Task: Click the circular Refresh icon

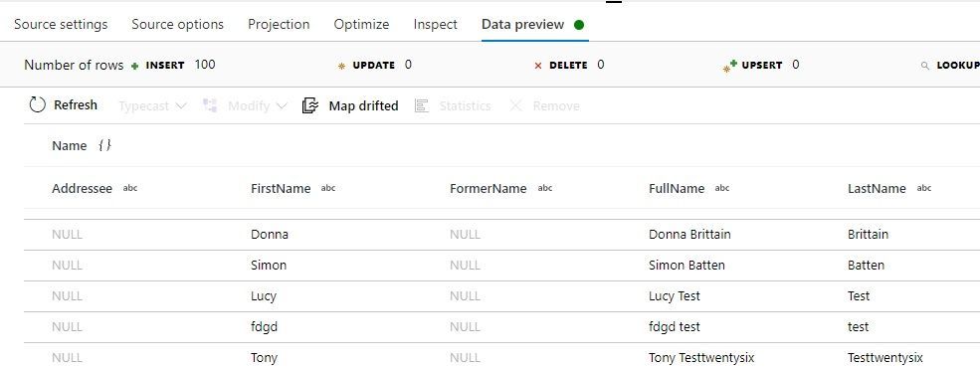Action: pos(38,105)
